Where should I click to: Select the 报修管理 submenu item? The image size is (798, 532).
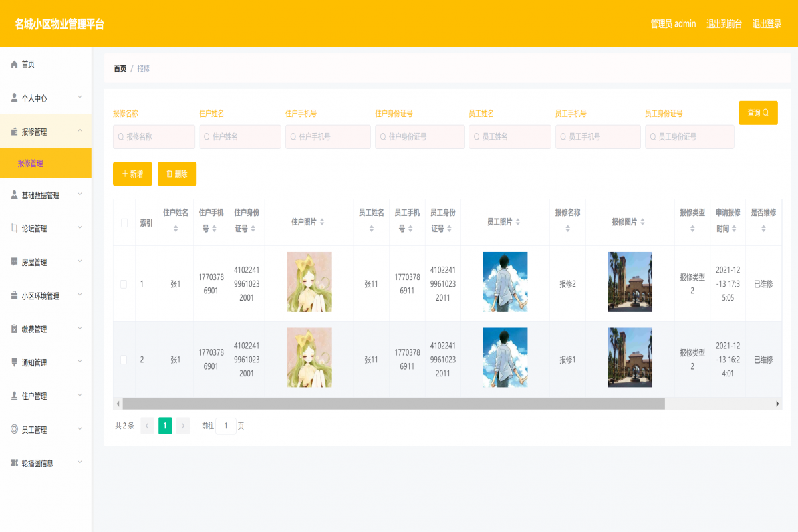pyautogui.click(x=31, y=163)
